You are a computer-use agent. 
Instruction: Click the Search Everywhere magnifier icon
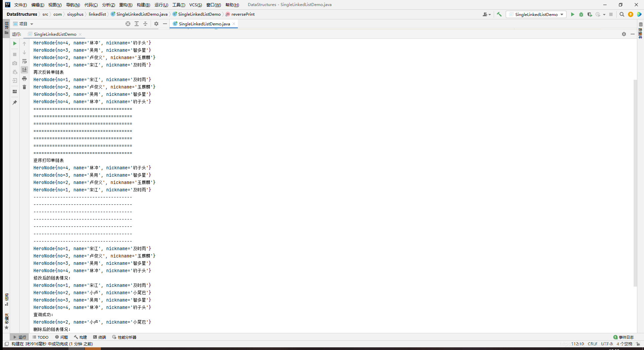pyautogui.click(x=622, y=14)
